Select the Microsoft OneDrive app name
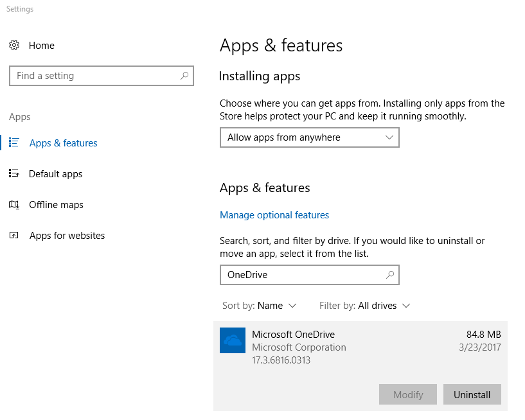The width and height of the screenshot is (525, 420). pos(293,335)
